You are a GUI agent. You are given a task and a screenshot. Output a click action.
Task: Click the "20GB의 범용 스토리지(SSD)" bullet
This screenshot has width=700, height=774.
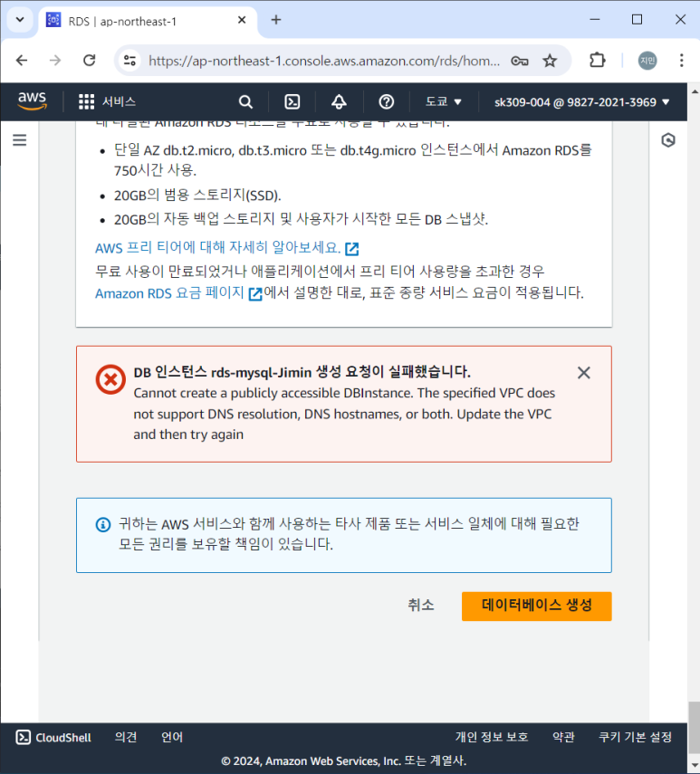pos(197,196)
